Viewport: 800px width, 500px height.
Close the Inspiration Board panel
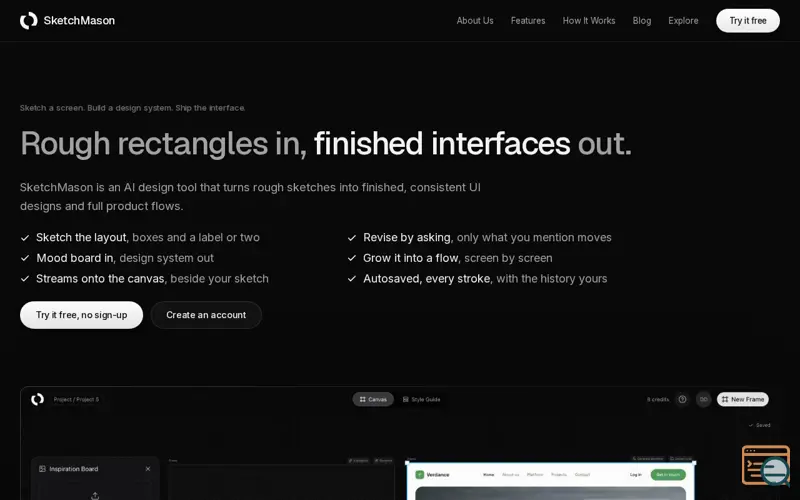tap(148, 469)
